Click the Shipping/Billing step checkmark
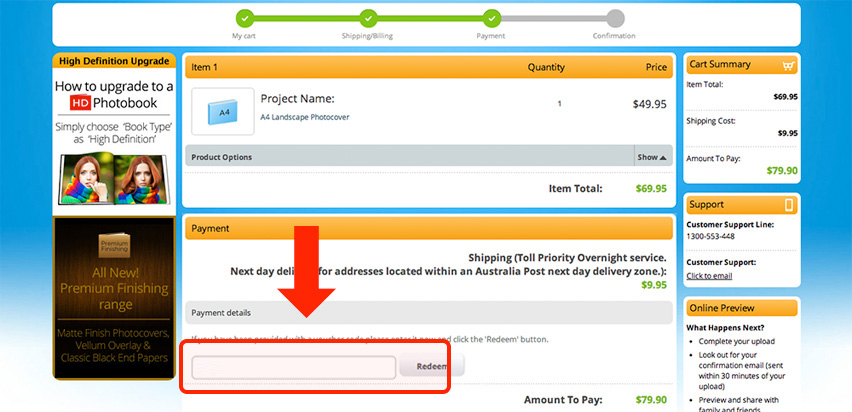Image resolution: width=852 pixels, height=412 pixels. pyautogui.click(x=368, y=18)
